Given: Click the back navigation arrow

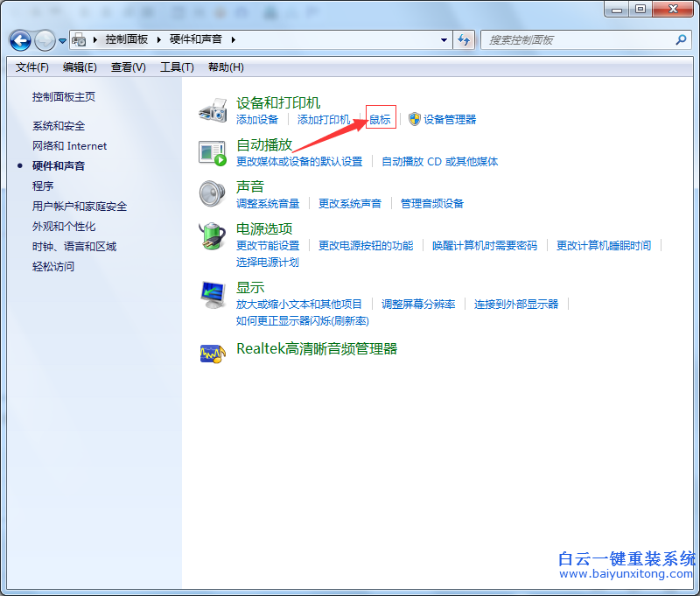Looking at the screenshot, I should 19,40.
